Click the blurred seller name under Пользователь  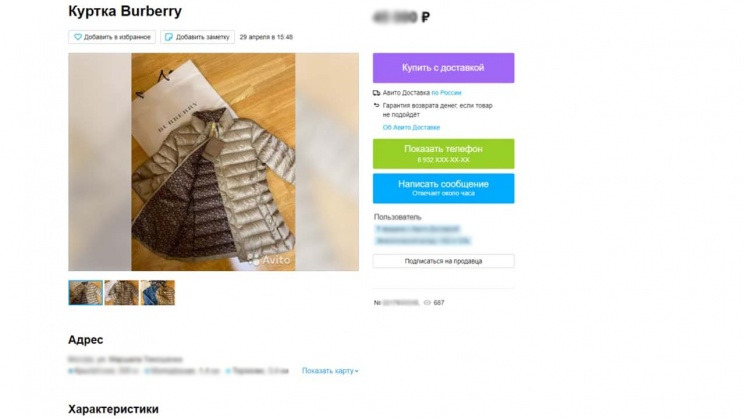tap(418, 229)
